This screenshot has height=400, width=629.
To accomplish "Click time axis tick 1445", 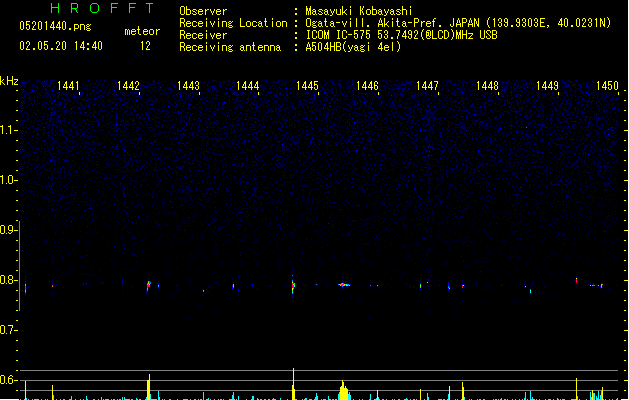I will 307,86.
